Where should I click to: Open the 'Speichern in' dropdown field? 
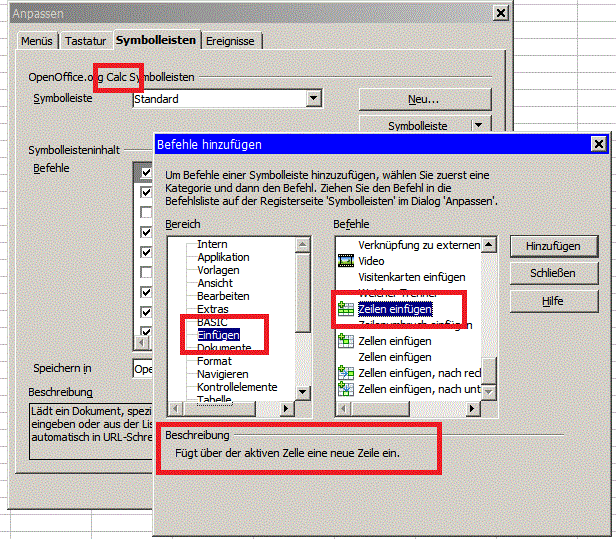click(x=143, y=369)
